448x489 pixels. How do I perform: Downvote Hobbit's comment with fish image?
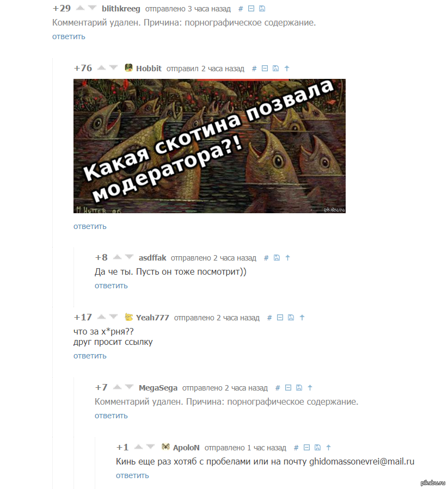[x=113, y=67]
